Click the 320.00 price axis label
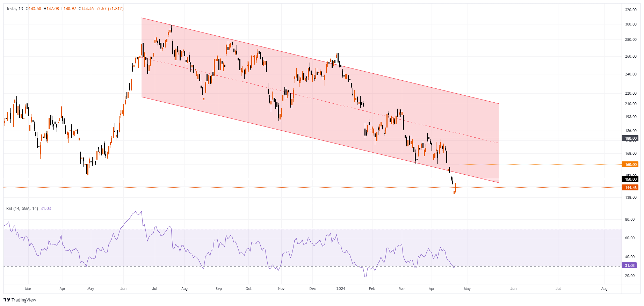 point(631,10)
